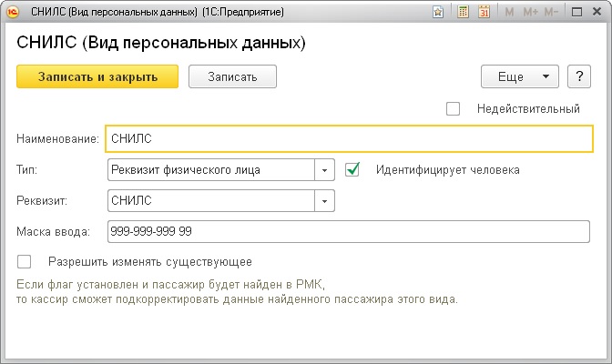This screenshot has width=612, height=364.
Task: Focus the Маска ввода input field
Action: (x=350, y=231)
